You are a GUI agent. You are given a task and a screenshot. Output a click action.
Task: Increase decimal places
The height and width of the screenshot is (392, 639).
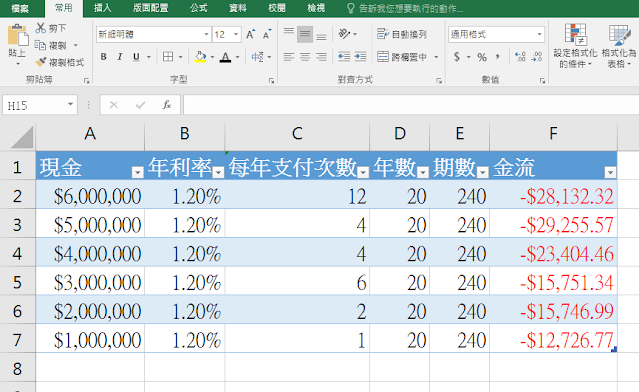pos(520,57)
